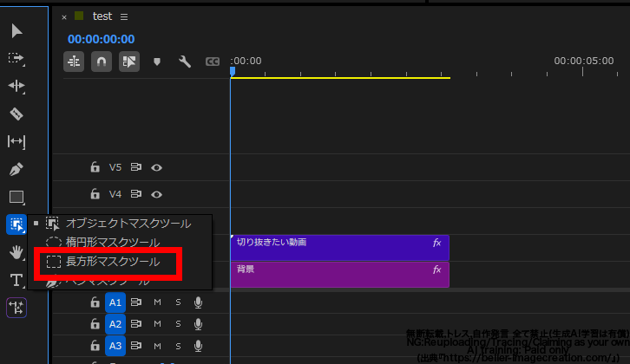Toggle insert sequences as nests button
Screen dimensions: 630x364
pos(74,62)
